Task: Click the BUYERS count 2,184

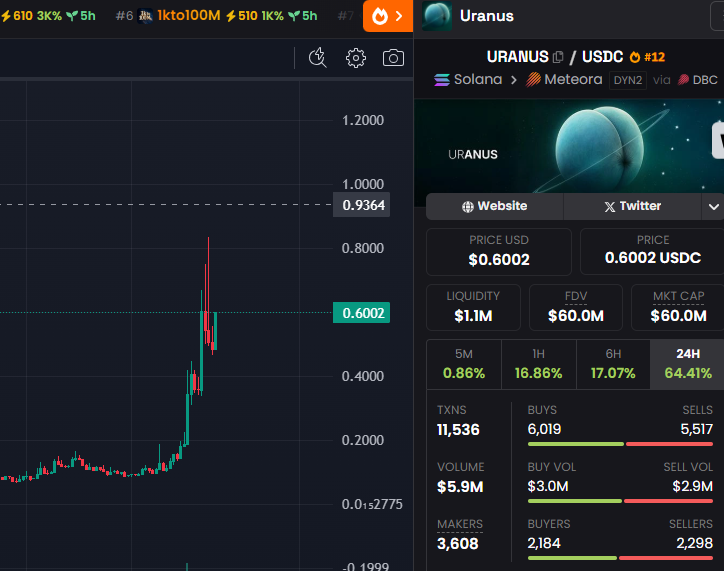Action: click(544, 543)
